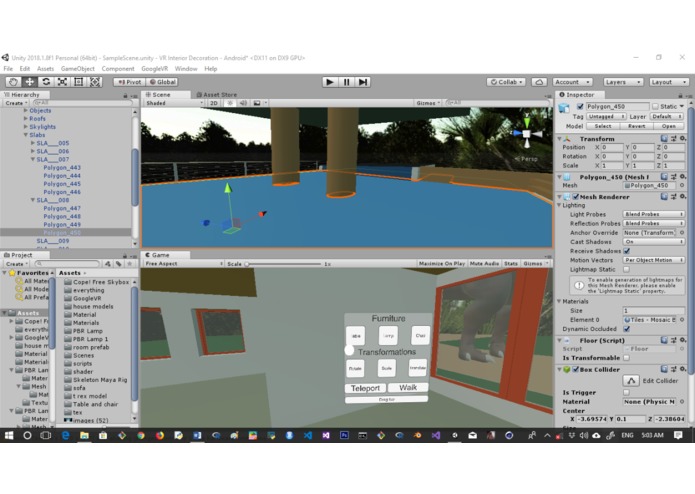Viewport: 695px width, 494px height.
Task: Click the Model Select button
Action: (x=603, y=126)
